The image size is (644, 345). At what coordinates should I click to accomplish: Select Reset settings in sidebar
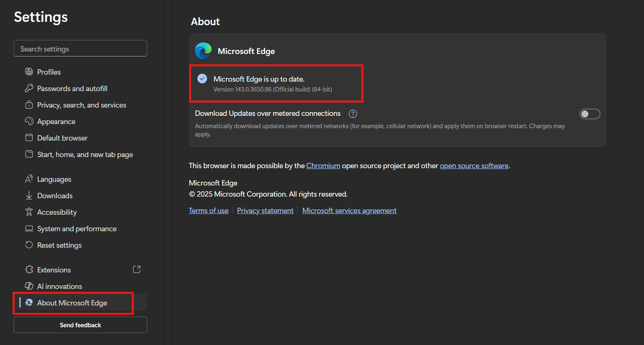[59, 245]
